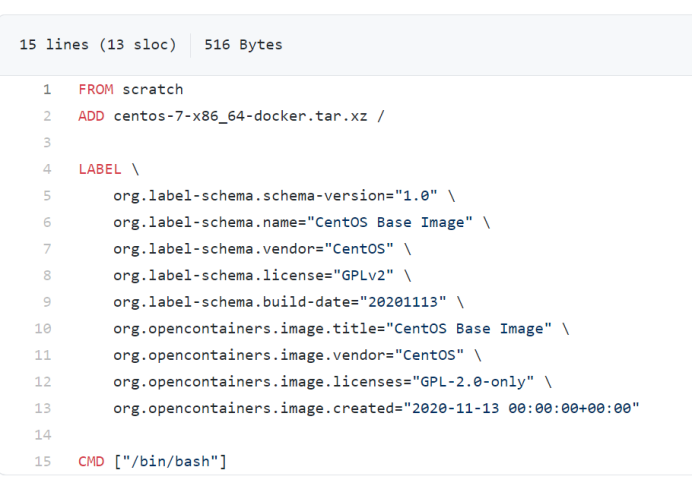The width and height of the screenshot is (692, 490).
Task: Click 'centos-7-x86_64-docker.tar.xz' filename
Action: [x=241, y=116]
